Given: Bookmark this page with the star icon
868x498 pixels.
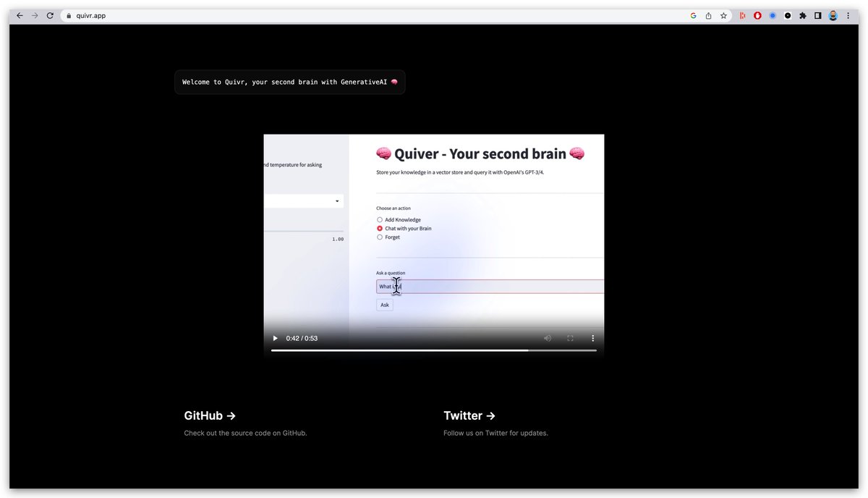Looking at the screenshot, I should pos(723,15).
